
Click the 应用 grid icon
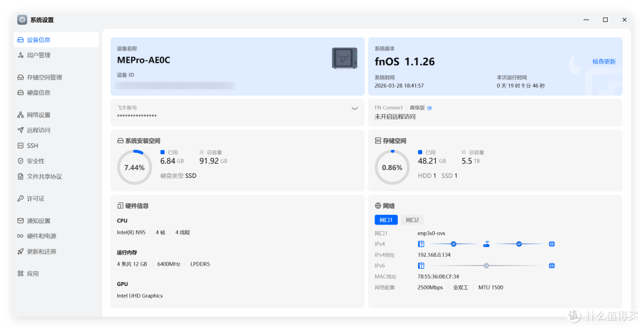(20, 273)
